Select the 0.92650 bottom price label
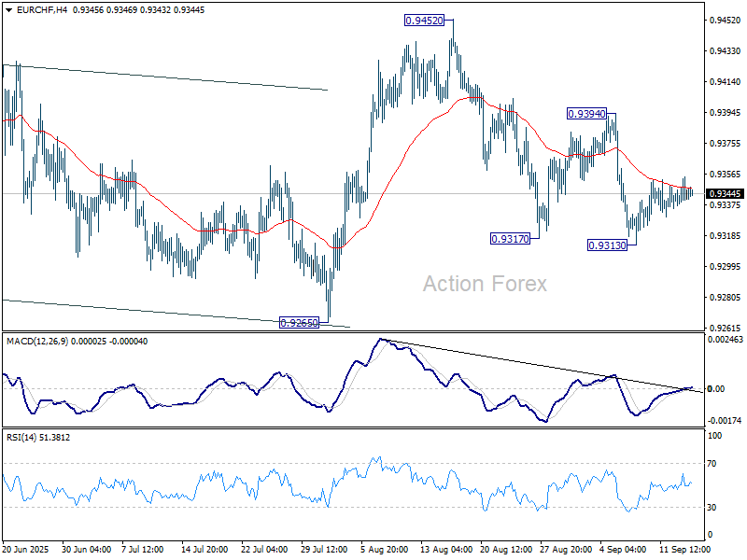Image resolution: width=747 pixels, height=560 pixels. [x=300, y=322]
